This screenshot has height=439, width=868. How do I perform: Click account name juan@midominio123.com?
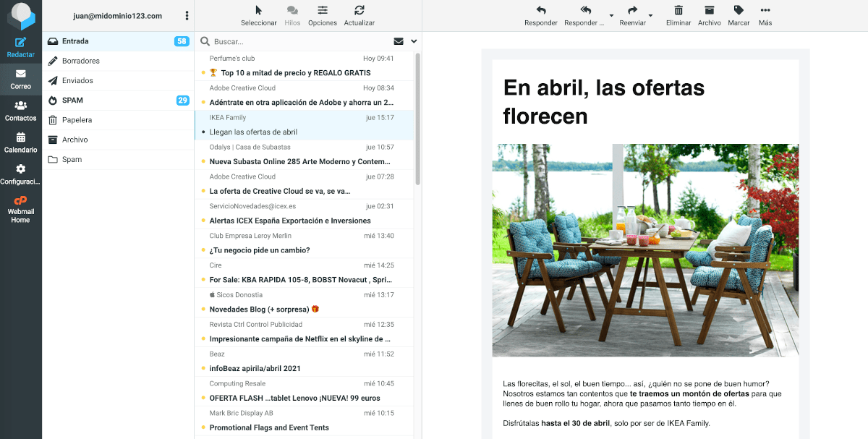pos(118,16)
